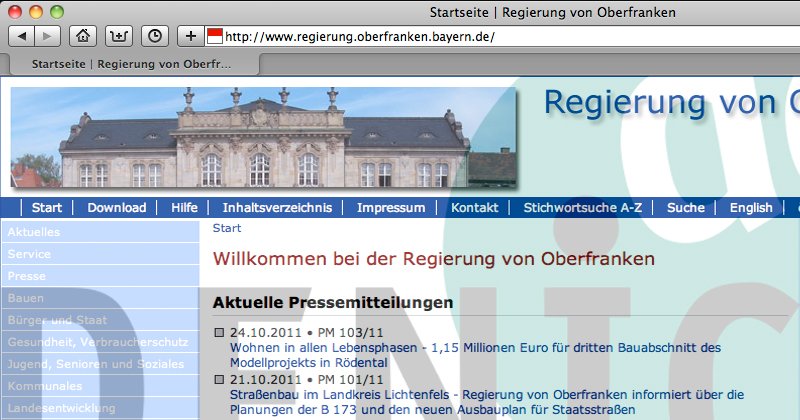Screen dimensions: 800x420
Task: Click the Aktuelle Pressemitteilungen heading
Action: pos(333,302)
